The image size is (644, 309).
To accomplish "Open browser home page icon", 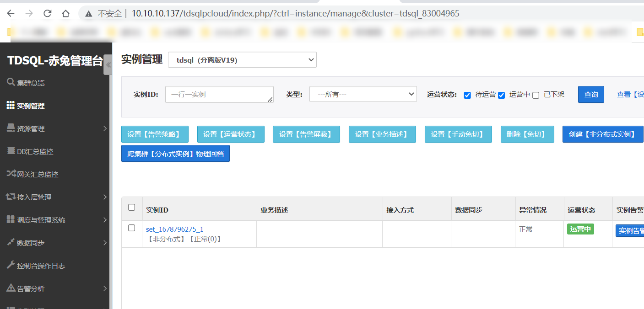I will [65, 14].
